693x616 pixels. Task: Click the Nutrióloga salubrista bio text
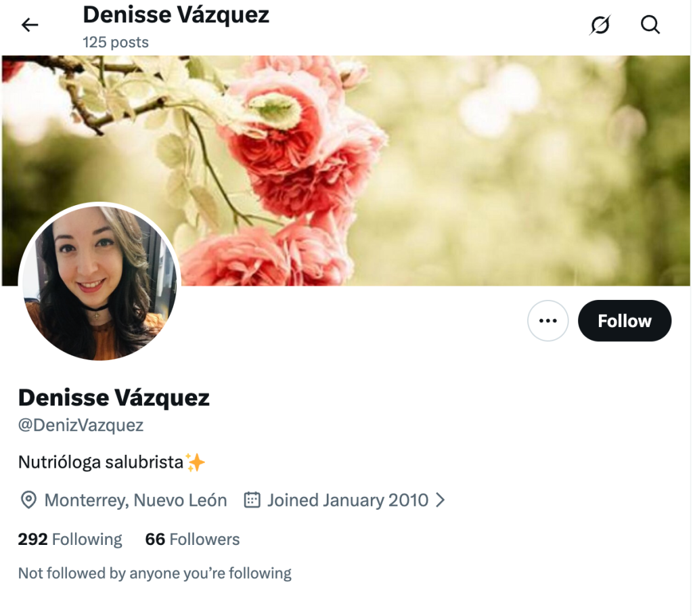pyautogui.click(x=101, y=463)
